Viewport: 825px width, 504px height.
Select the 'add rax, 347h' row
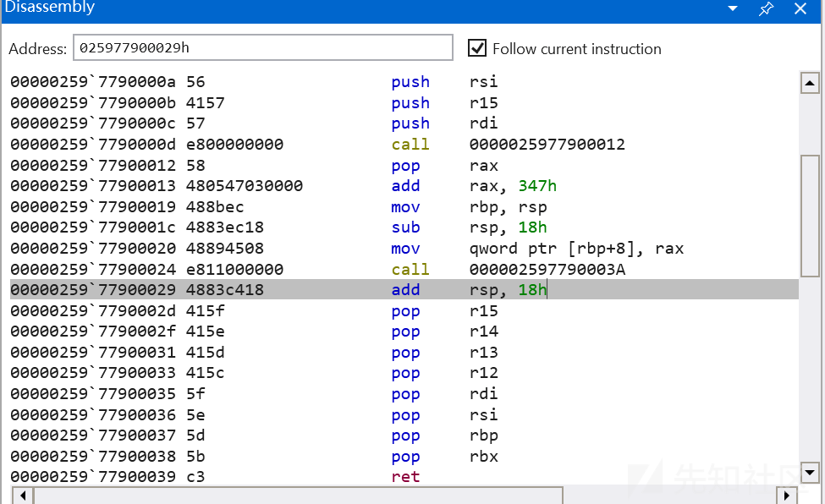(x=404, y=186)
